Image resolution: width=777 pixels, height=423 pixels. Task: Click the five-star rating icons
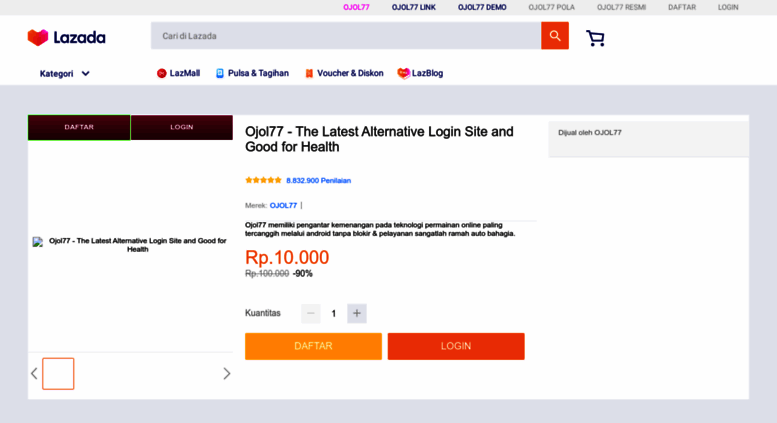click(263, 180)
